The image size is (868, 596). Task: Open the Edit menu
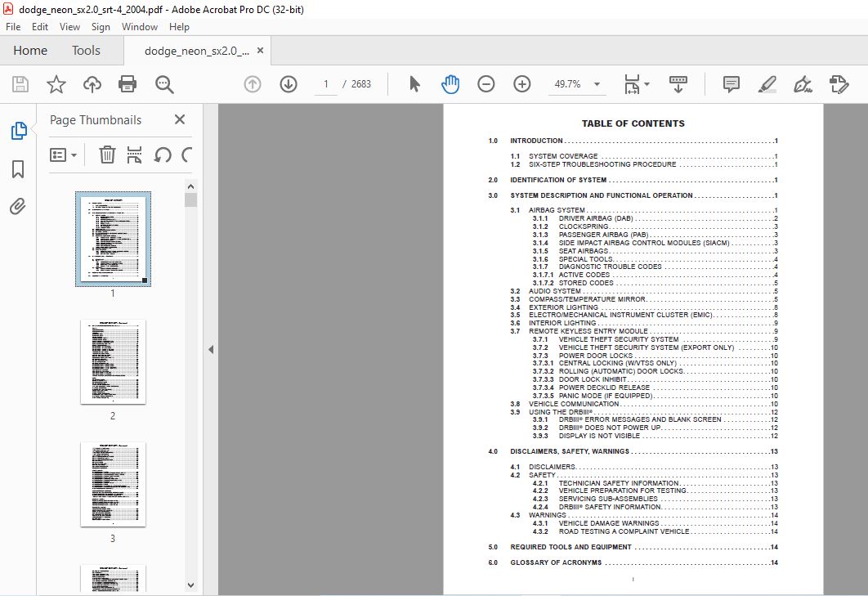[x=40, y=27]
